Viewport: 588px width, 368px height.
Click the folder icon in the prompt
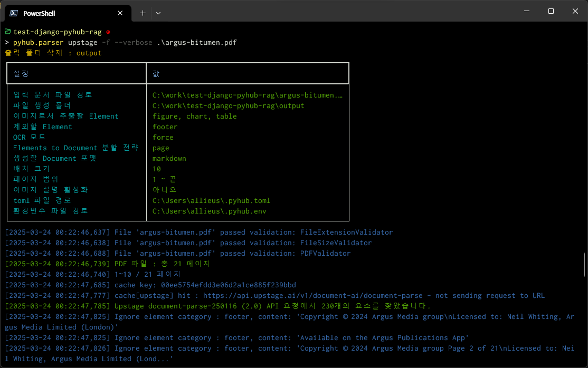click(x=7, y=32)
